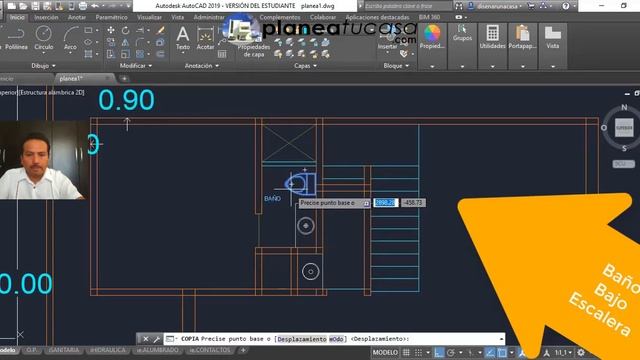Screen dimensions: 640x360
Task: Click the Plot (printer) quick access icon
Action: pos(83,6)
